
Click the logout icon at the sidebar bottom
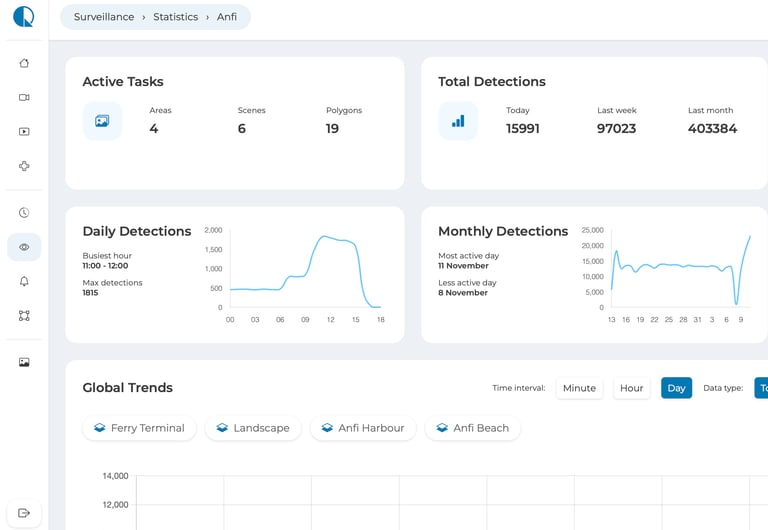tap(24, 513)
